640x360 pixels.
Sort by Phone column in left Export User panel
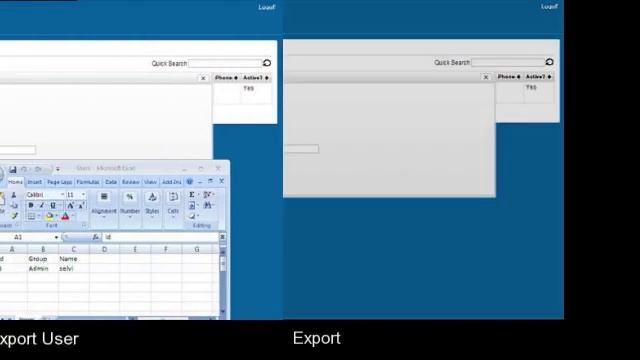pyautogui.click(x=227, y=78)
